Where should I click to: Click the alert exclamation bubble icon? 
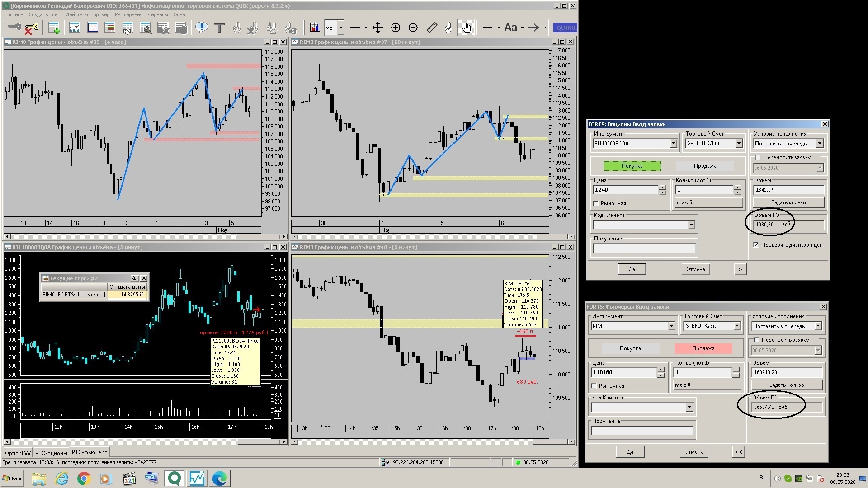[x=201, y=28]
